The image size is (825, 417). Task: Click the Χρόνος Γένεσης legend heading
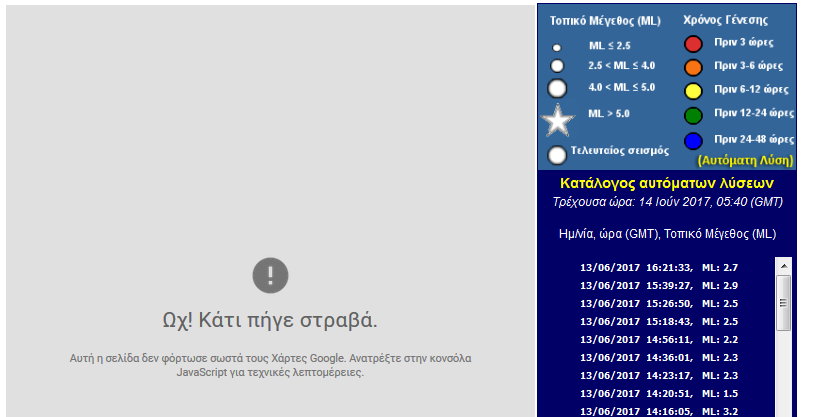coord(726,20)
